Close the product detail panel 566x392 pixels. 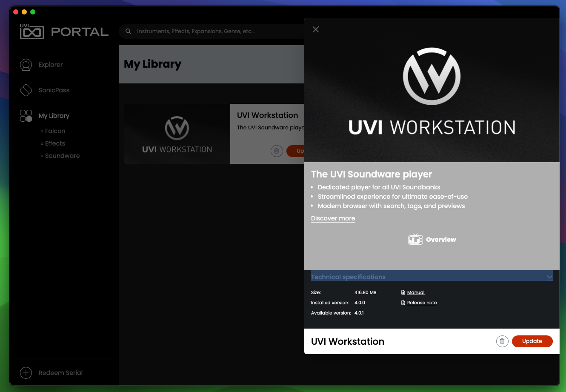click(316, 29)
